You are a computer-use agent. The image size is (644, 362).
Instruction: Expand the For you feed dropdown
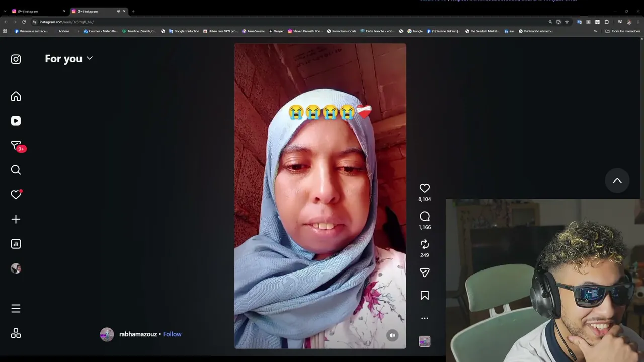click(69, 59)
